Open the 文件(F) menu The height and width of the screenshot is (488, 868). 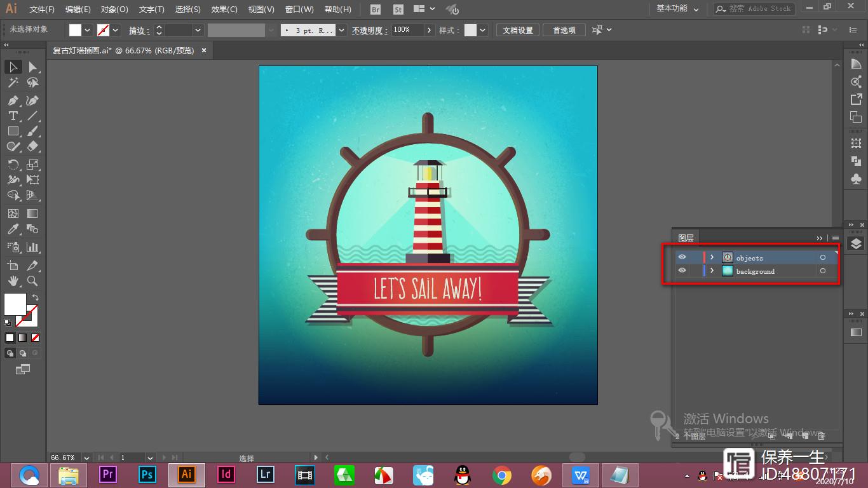(42, 10)
